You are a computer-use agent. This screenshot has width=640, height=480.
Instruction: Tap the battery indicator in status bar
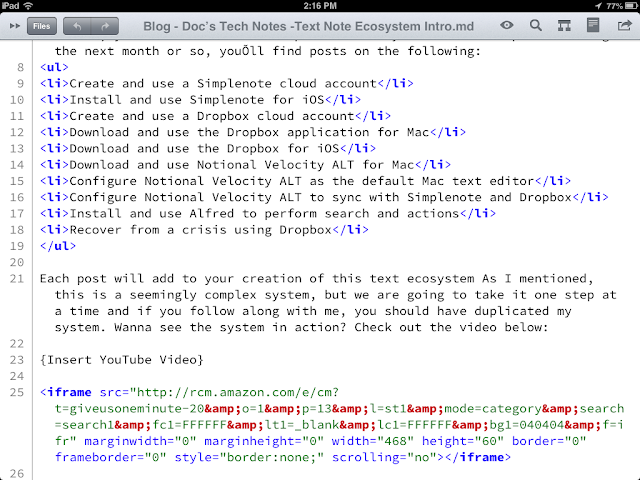click(631, 6)
